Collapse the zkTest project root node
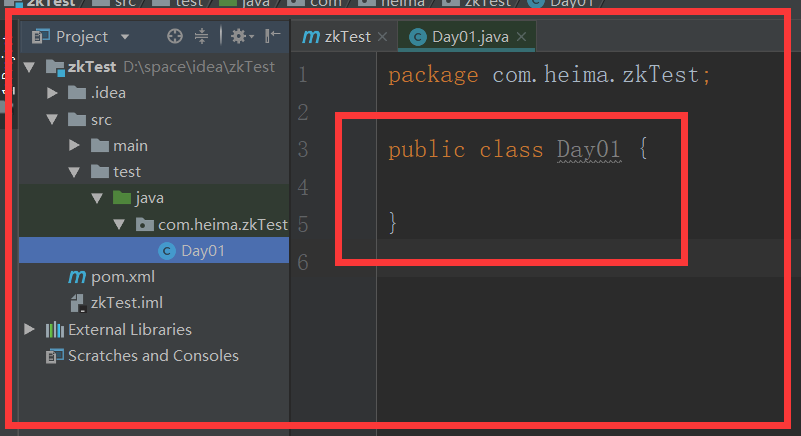Screen dimensions: 801x436 click(x=29, y=67)
